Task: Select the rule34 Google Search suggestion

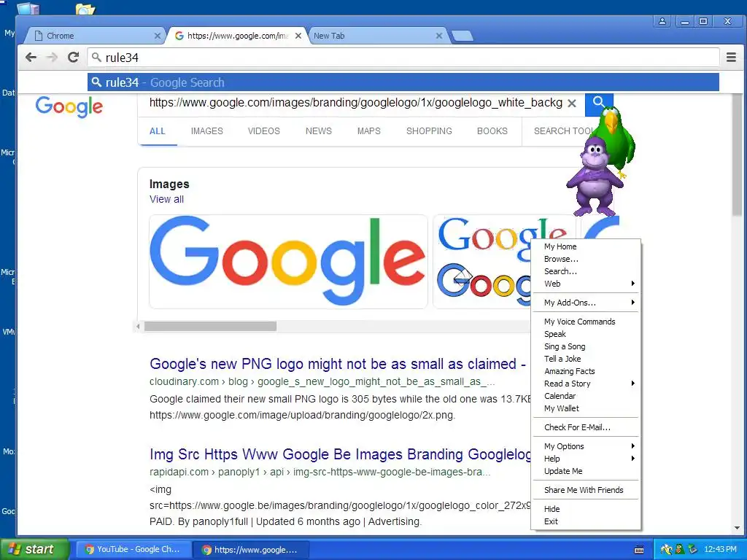Action: (403, 82)
